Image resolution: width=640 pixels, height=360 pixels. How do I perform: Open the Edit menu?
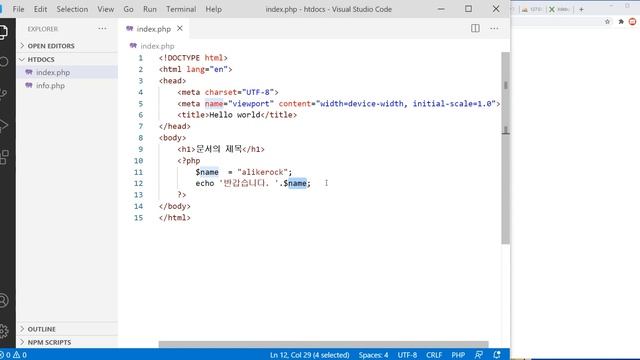click(x=40, y=9)
